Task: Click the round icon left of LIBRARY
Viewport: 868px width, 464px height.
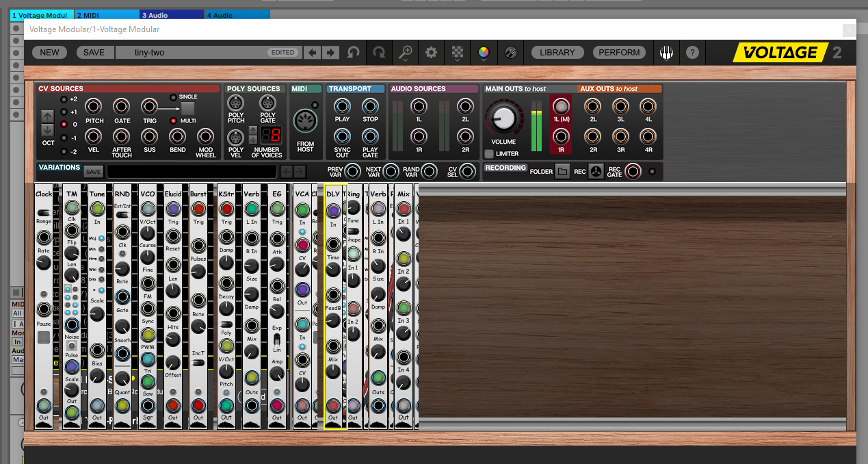Action: click(x=510, y=52)
